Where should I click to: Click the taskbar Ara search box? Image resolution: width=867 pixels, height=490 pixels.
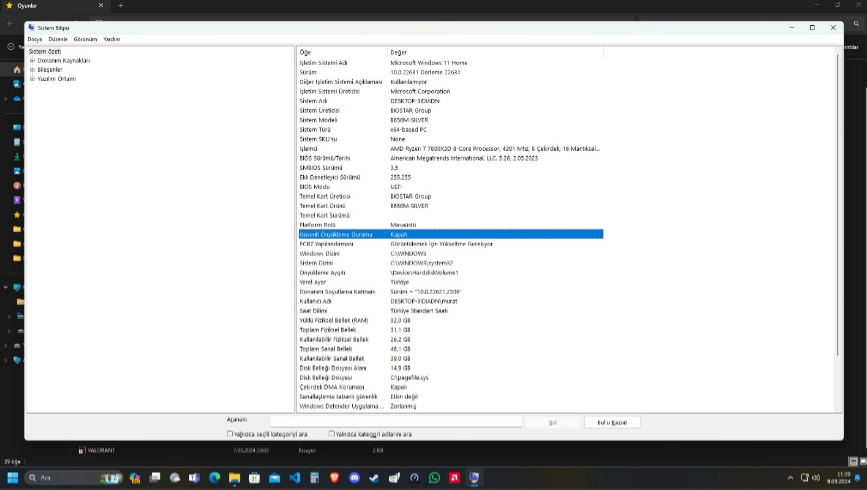74,477
